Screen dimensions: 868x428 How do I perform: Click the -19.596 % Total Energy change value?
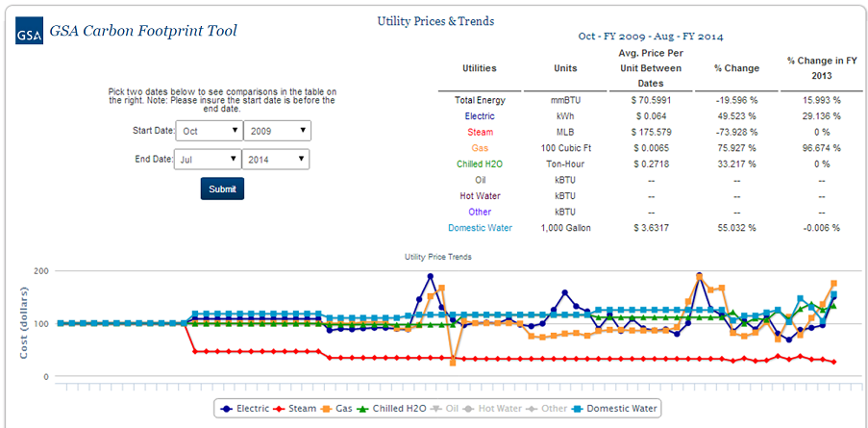(736, 100)
